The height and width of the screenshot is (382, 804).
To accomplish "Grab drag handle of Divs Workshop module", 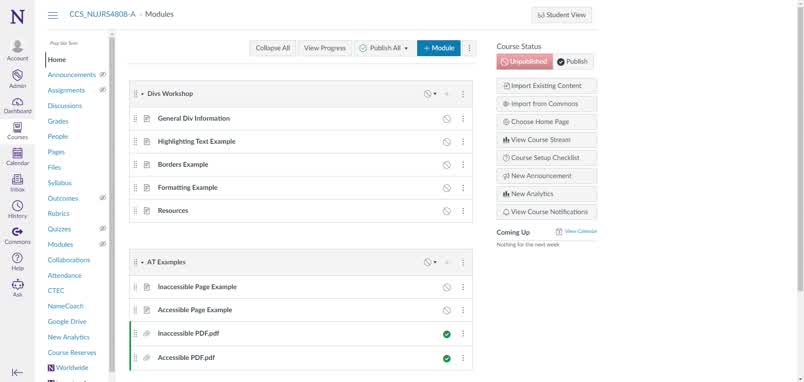I will coord(136,94).
